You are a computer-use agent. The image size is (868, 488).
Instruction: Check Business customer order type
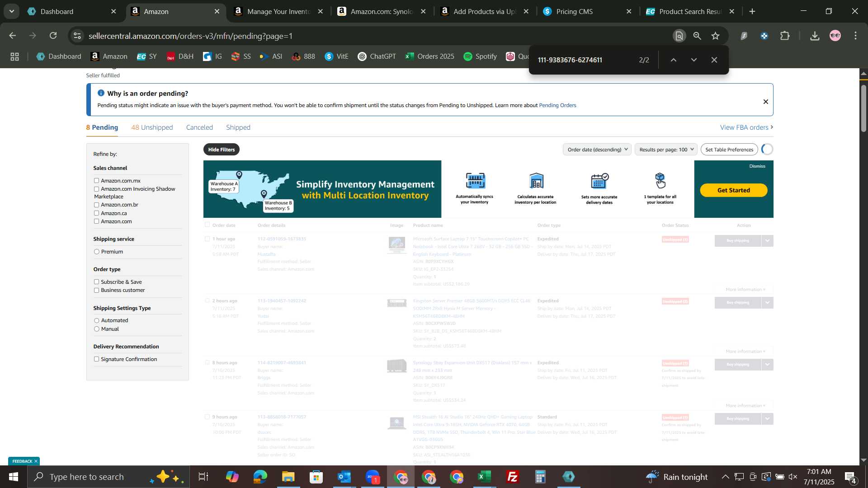pyautogui.click(x=96, y=291)
